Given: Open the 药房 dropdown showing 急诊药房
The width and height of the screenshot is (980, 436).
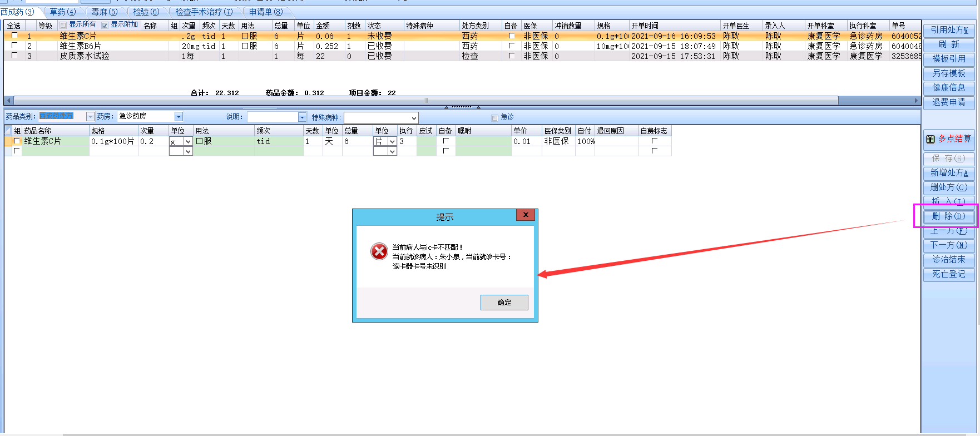Looking at the screenshot, I should (x=179, y=117).
